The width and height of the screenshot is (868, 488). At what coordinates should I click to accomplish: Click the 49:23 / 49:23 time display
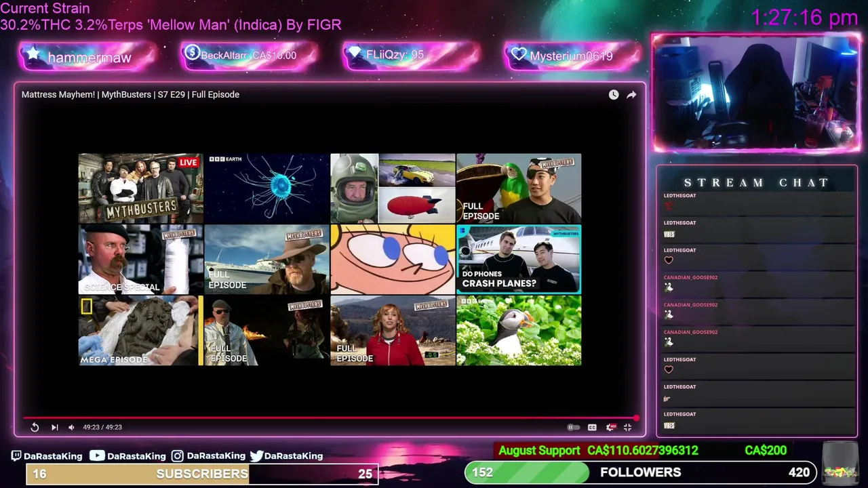coord(102,427)
